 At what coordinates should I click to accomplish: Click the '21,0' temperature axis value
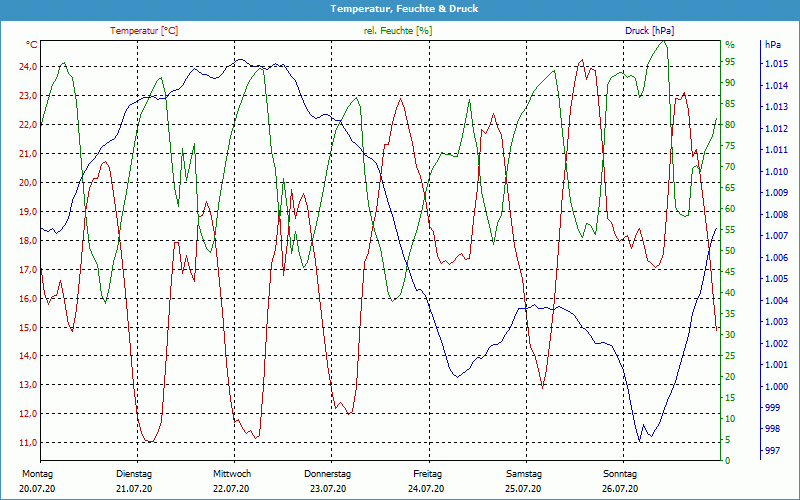(28, 154)
